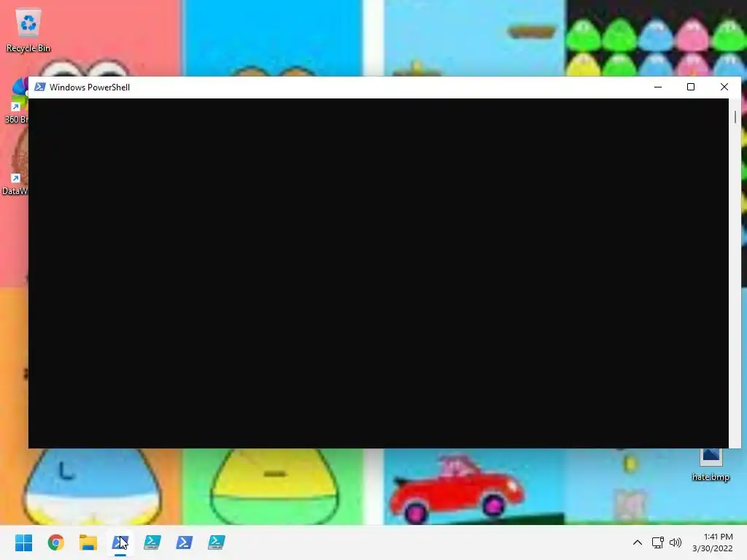The image size is (747, 560).
Task: Open the volume control tray icon
Action: [x=675, y=542]
